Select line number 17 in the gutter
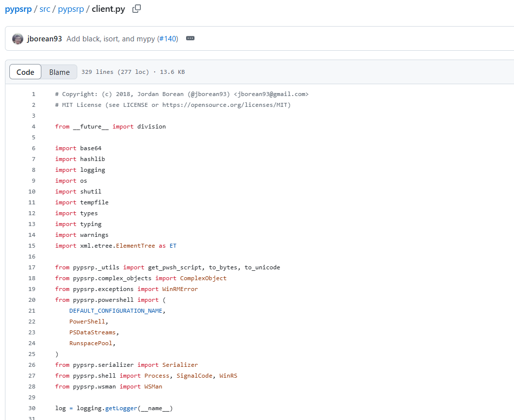 (32, 267)
